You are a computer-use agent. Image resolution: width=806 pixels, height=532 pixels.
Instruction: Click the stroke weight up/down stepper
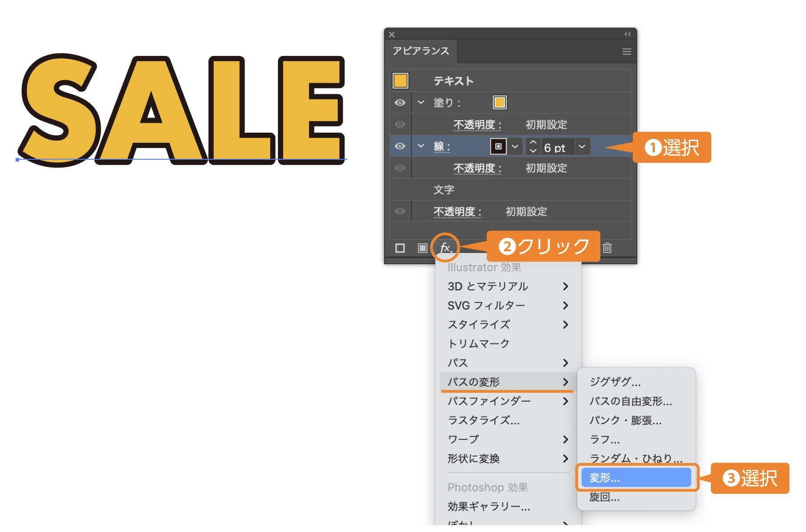tap(533, 147)
